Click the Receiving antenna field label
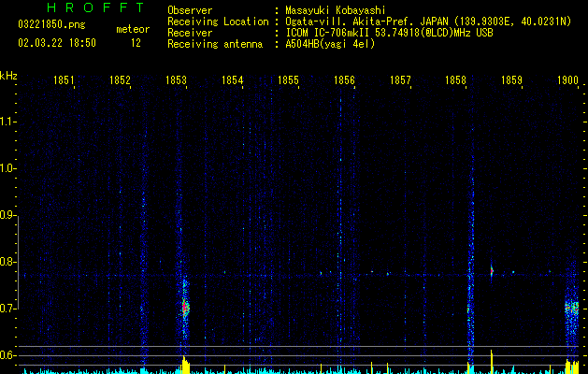 tap(215, 44)
